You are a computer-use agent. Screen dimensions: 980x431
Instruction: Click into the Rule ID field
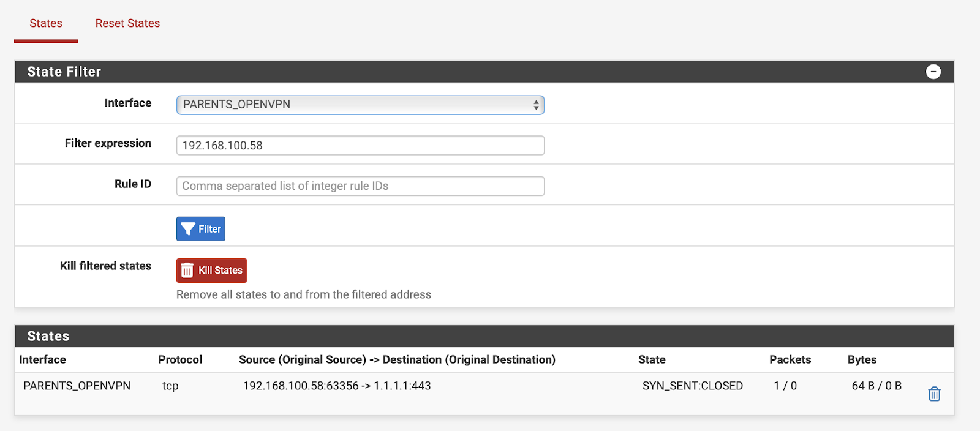[x=360, y=186]
